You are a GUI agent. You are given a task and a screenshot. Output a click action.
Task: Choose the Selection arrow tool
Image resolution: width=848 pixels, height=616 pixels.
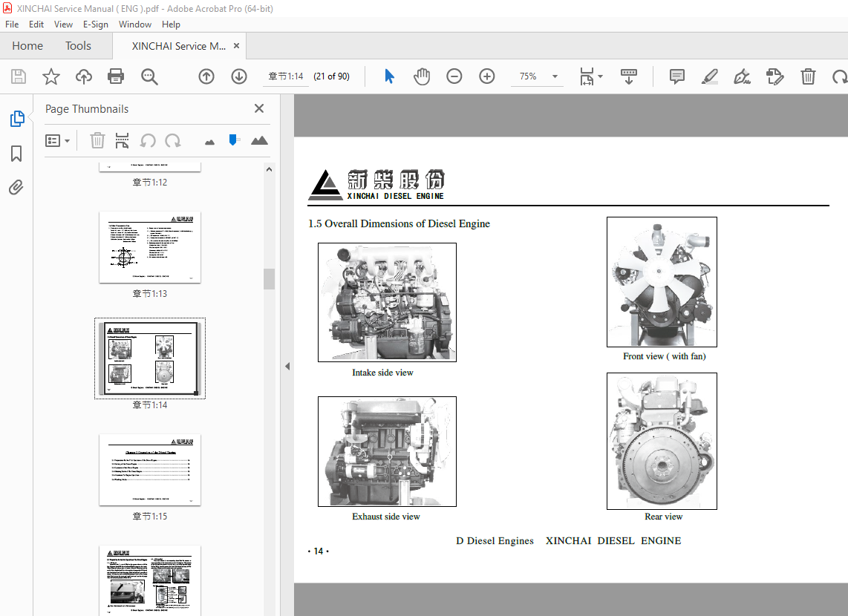389,76
